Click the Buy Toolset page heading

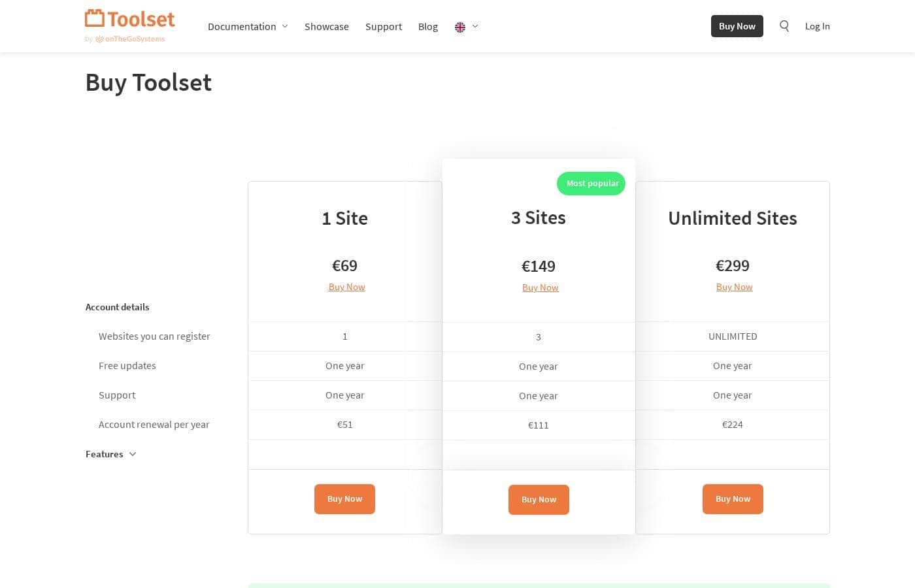(x=148, y=83)
